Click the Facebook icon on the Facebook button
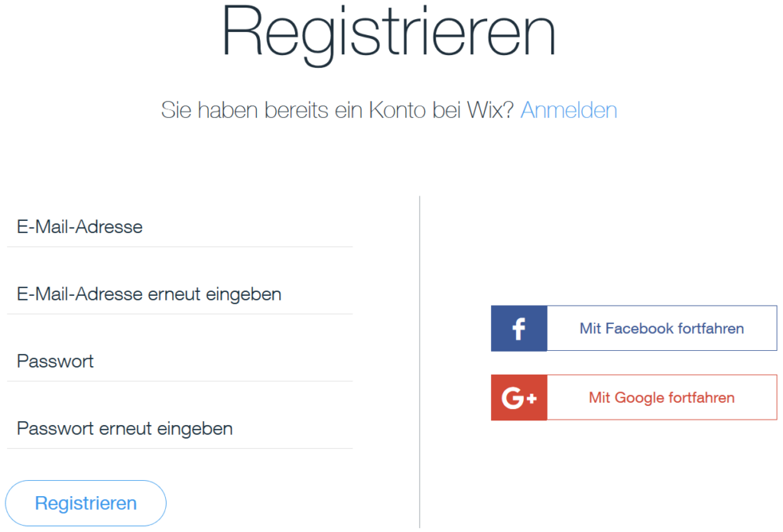 [x=518, y=328]
